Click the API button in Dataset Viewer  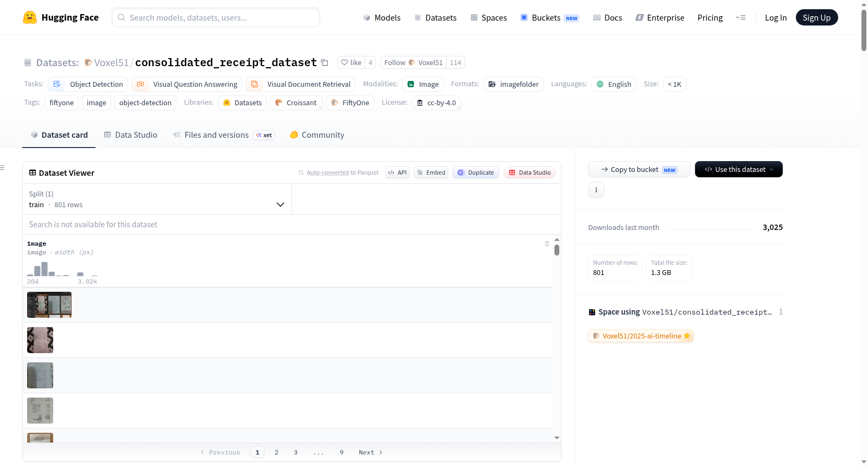[397, 172]
